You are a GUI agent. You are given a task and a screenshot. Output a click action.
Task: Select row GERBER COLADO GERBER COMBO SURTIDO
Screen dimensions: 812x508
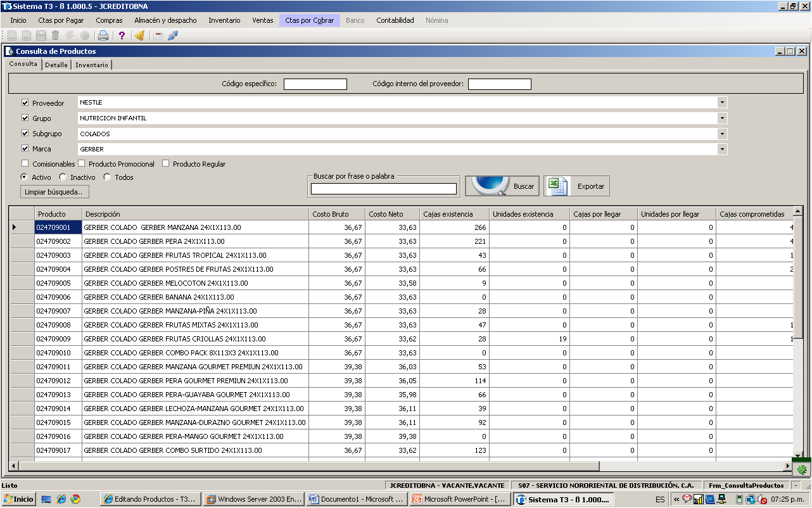coord(401,450)
